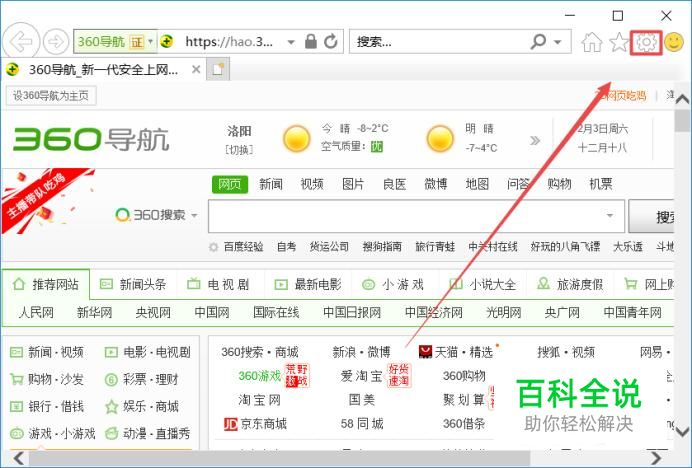The image size is (692, 468).
Task: Select the 视频 search tab
Action: pyautogui.click(x=312, y=184)
